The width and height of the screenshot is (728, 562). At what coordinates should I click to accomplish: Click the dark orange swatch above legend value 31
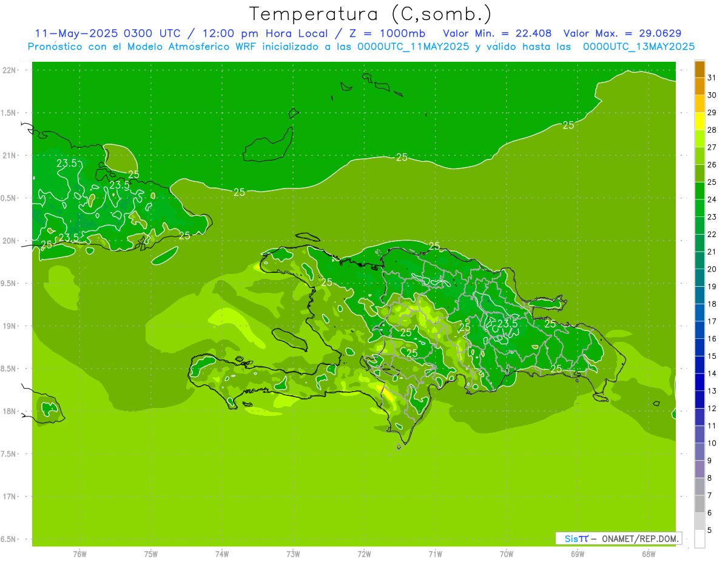pos(699,69)
